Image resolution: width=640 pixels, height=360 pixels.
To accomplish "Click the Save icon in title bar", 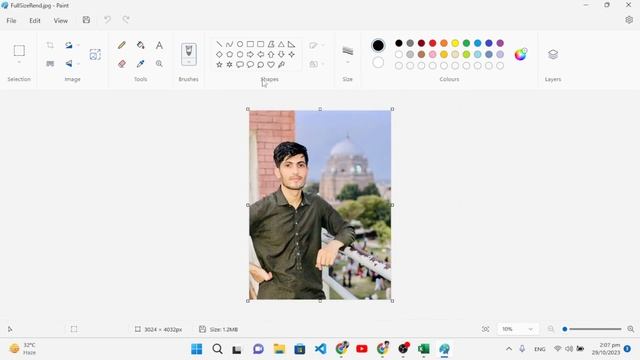I will coord(86,20).
